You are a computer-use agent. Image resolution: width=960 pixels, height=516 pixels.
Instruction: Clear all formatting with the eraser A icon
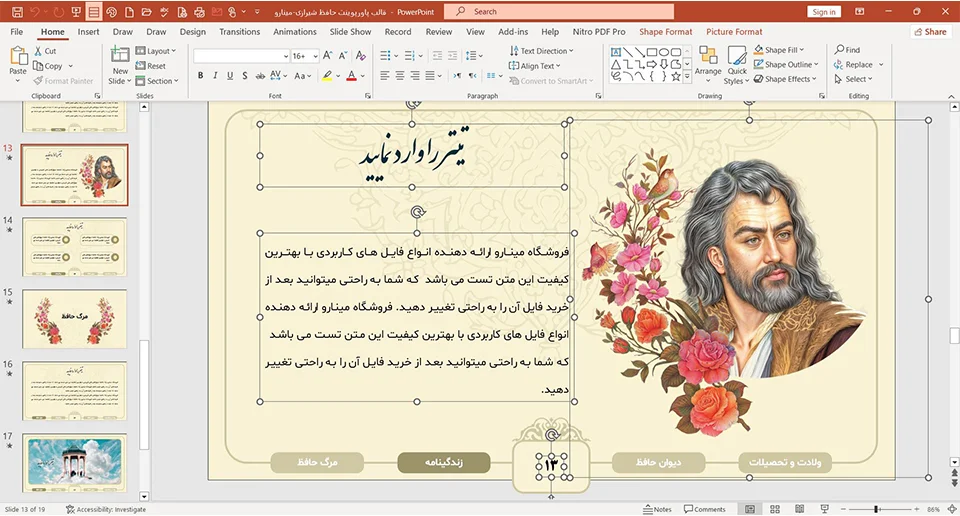pos(361,56)
